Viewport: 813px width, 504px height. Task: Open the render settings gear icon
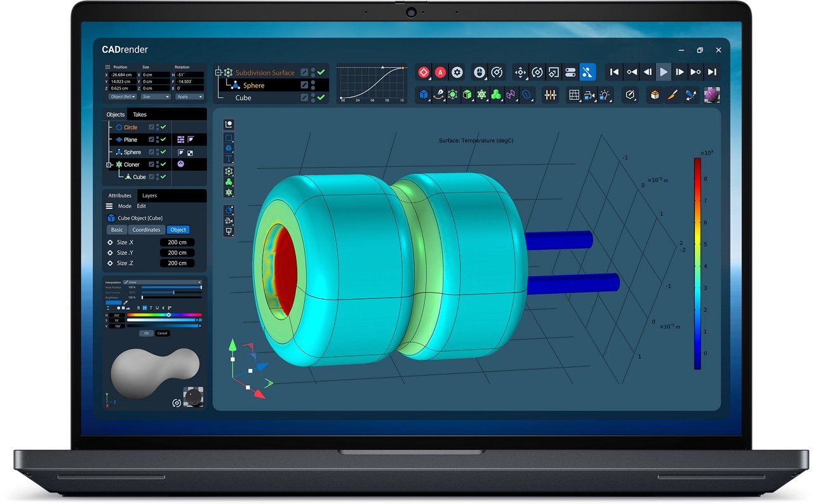[457, 72]
